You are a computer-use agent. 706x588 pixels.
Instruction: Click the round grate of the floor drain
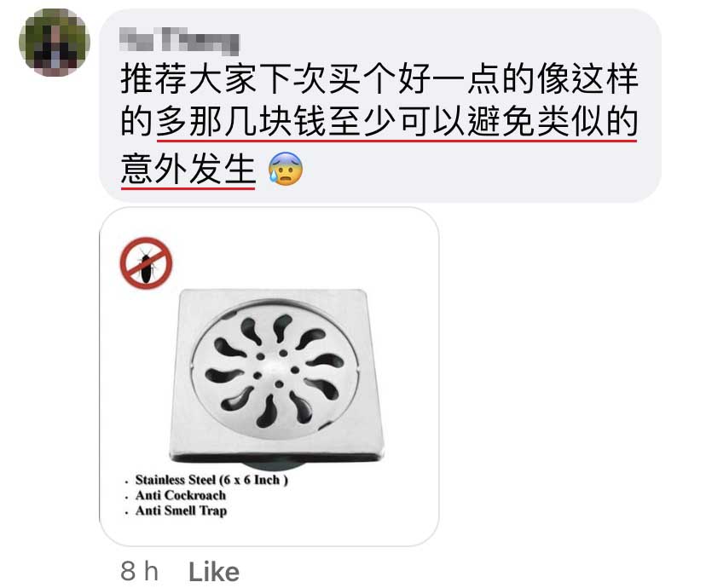[276, 369]
